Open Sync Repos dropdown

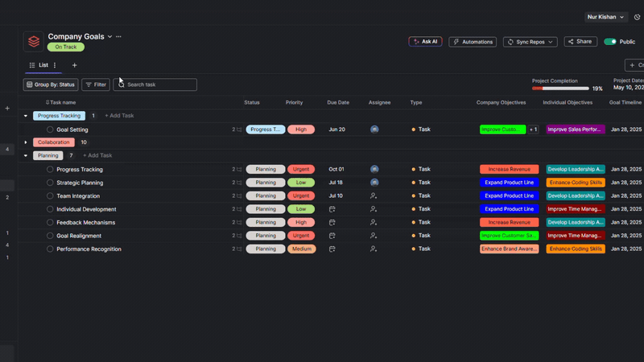tap(530, 42)
